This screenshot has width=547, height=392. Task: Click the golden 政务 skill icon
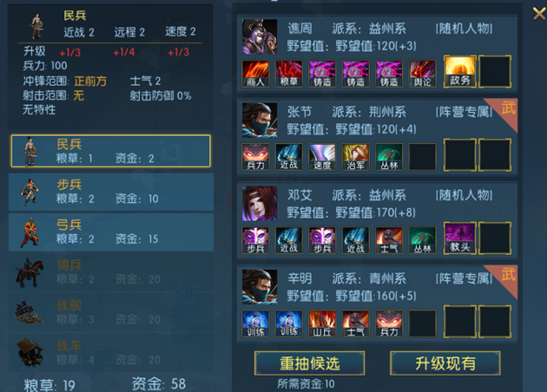pos(460,71)
